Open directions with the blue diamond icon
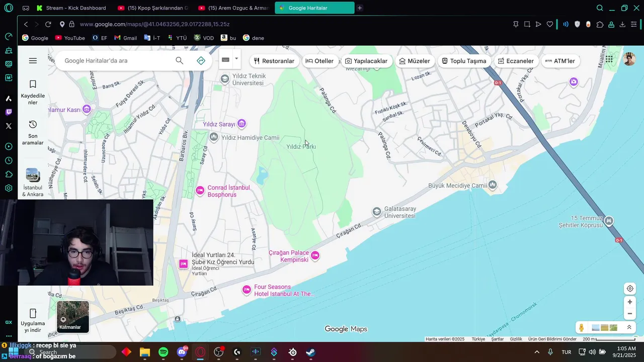 click(x=201, y=61)
